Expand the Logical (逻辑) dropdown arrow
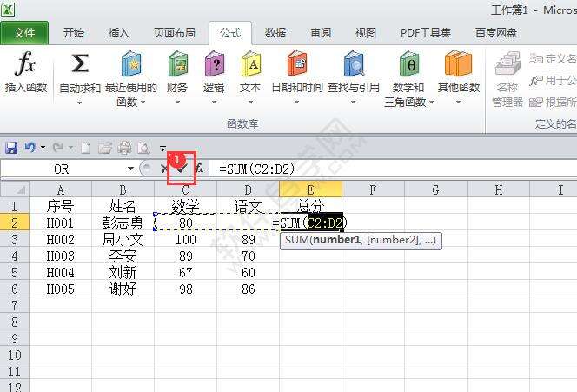Viewport: 577px width, 392px height. (x=214, y=102)
